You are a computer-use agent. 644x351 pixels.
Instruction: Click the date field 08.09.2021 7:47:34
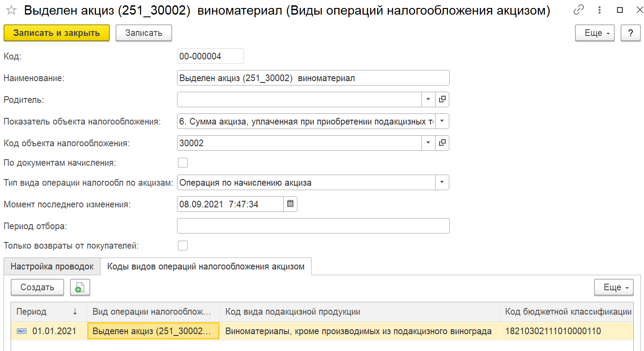230,204
